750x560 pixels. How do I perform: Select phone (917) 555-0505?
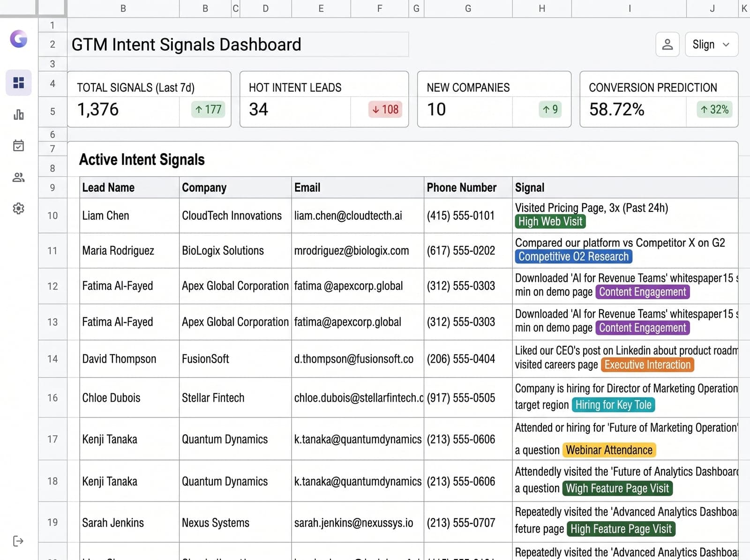click(461, 398)
